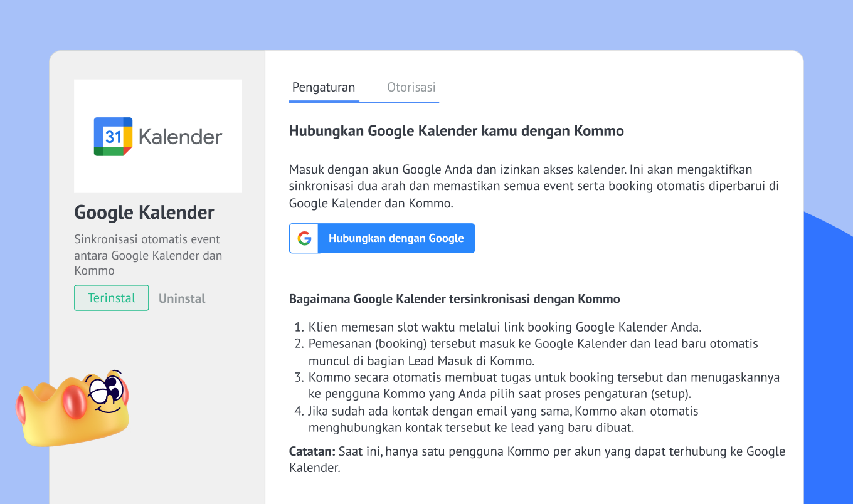Screen dimensions: 853x504
Task: Click the Google Kalender sidebar title
Action: point(144,213)
